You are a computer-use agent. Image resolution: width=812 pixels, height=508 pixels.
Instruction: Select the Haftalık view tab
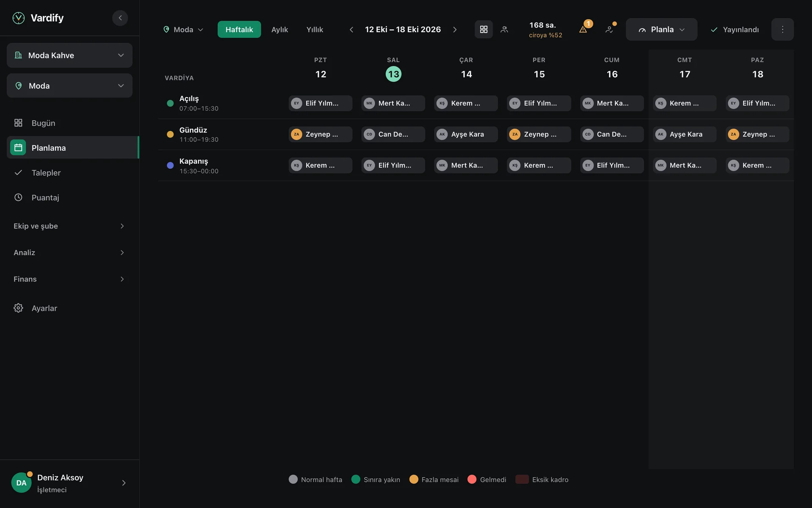pyautogui.click(x=239, y=29)
